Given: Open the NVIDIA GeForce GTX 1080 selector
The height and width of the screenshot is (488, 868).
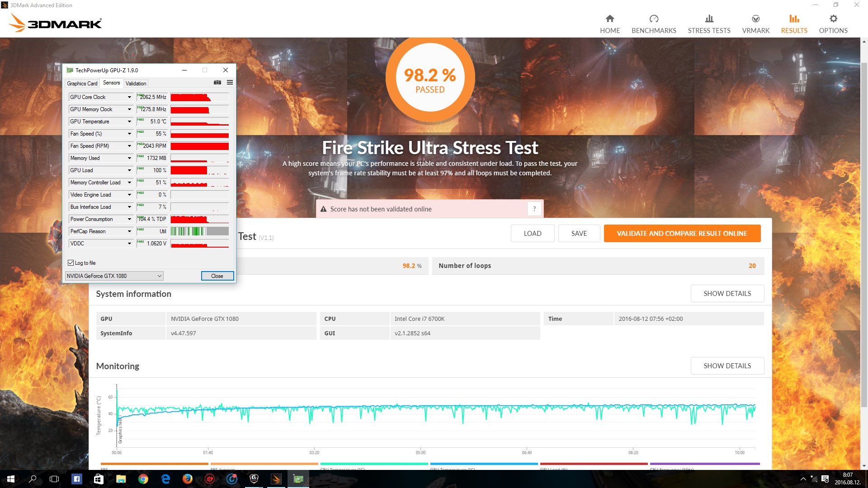Looking at the screenshot, I should [114, 276].
